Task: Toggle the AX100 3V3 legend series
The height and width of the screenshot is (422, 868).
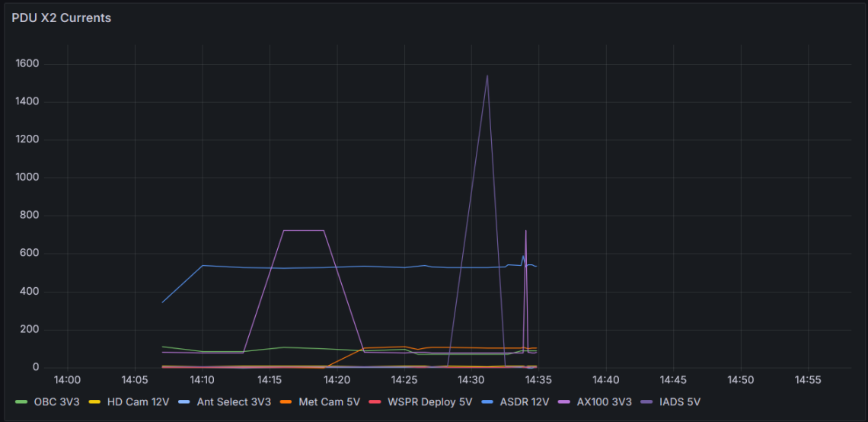Action: (605, 402)
